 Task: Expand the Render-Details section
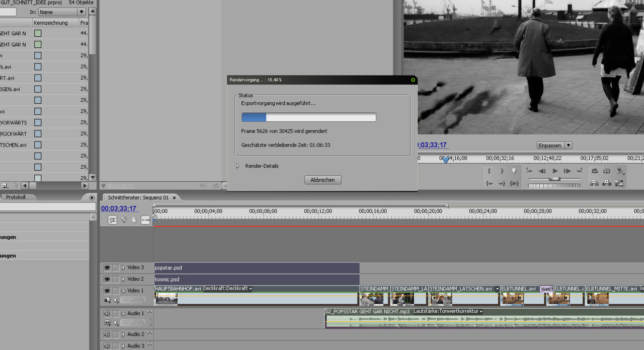coord(238,166)
